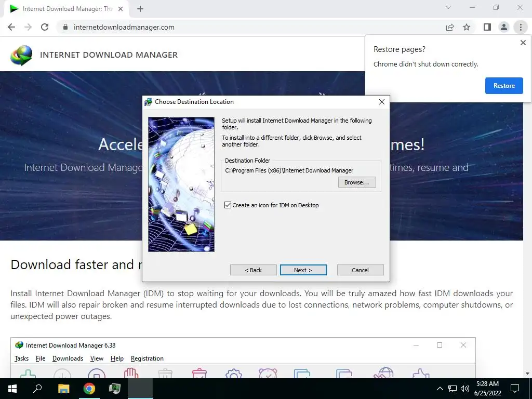Click the browser back arrow
The width and height of the screenshot is (532, 399).
[11, 27]
